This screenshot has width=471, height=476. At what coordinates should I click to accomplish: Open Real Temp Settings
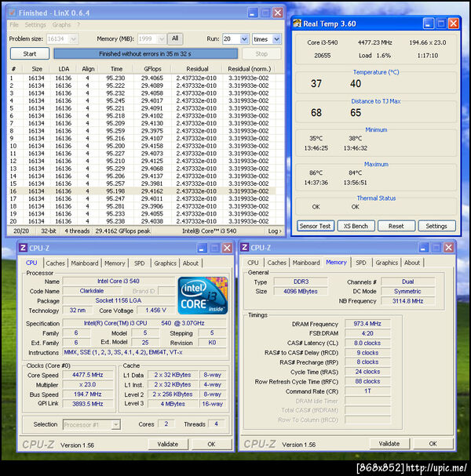(436, 226)
